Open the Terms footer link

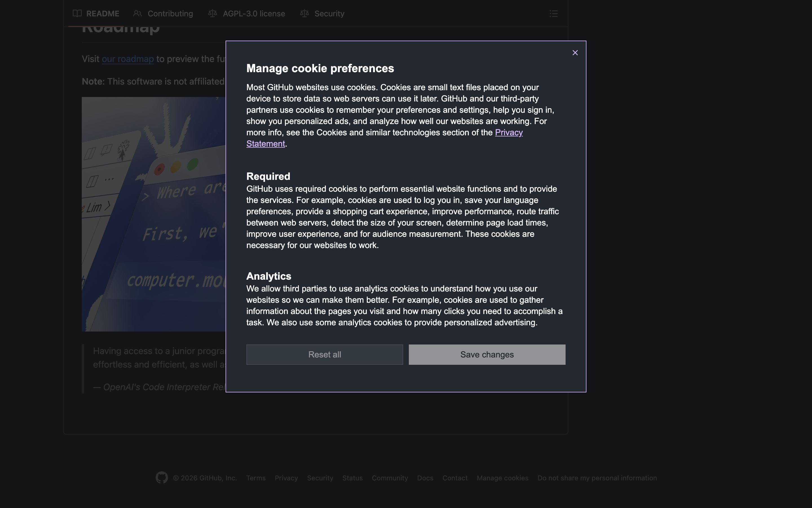point(256,478)
